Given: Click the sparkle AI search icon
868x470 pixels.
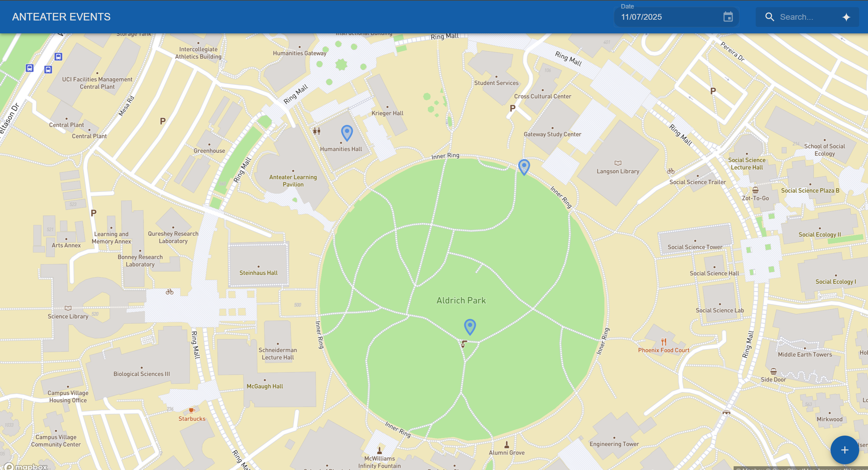Looking at the screenshot, I should (x=846, y=17).
